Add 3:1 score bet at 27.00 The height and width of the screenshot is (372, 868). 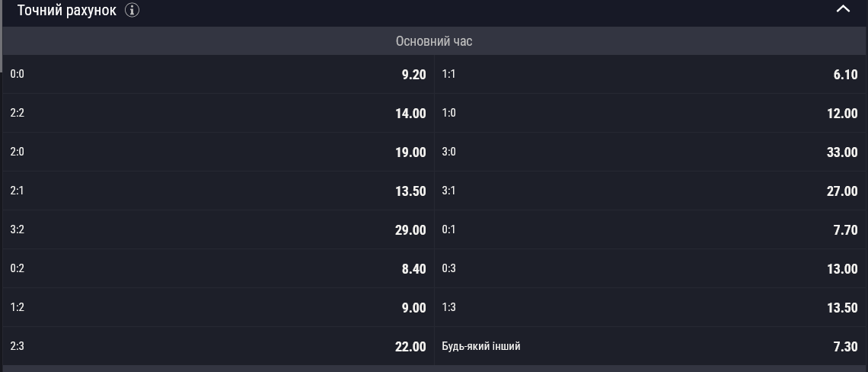pyautogui.click(x=650, y=191)
